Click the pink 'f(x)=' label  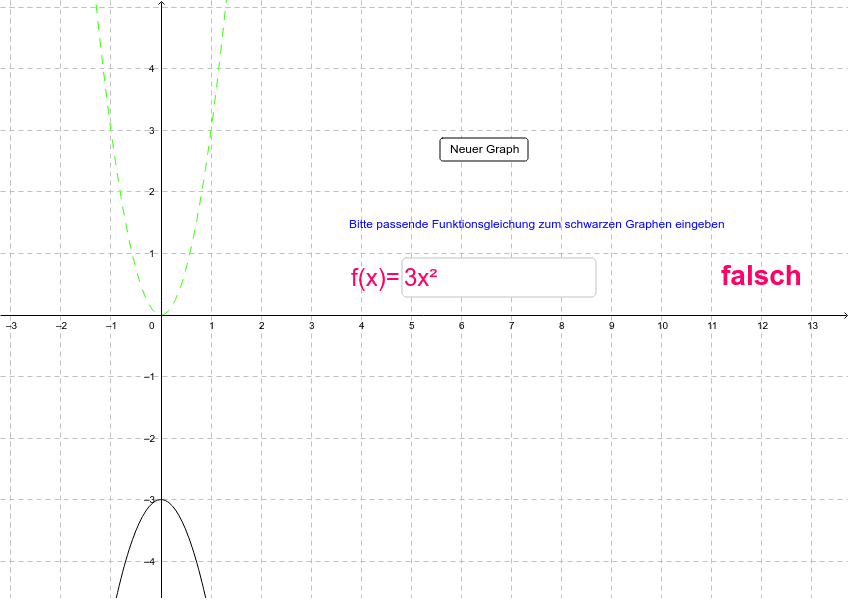(x=375, y=278)
